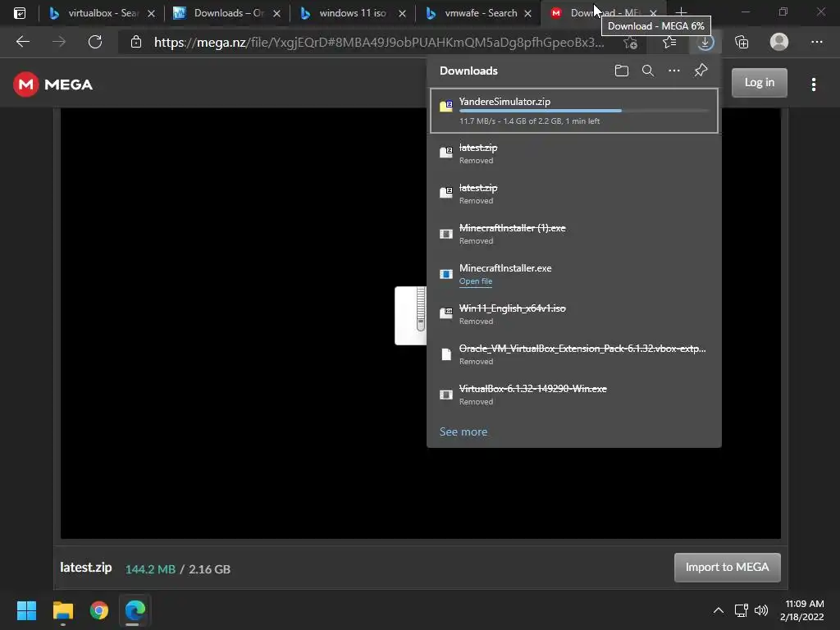Open the tab actions menu icon
The height and width of the screenshot is (630, 840).
click(x=20, y=13)
